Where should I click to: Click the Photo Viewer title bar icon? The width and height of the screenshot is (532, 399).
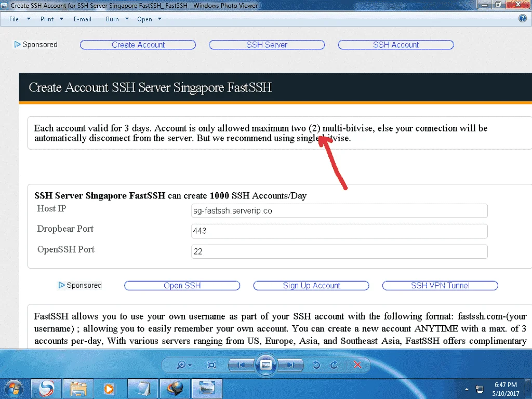pos(4,5)
